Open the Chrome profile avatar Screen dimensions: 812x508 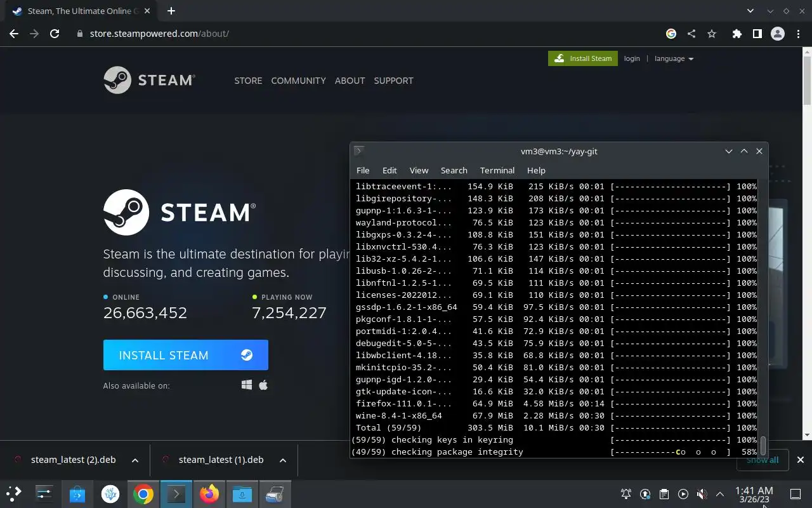tap(778, 34)
